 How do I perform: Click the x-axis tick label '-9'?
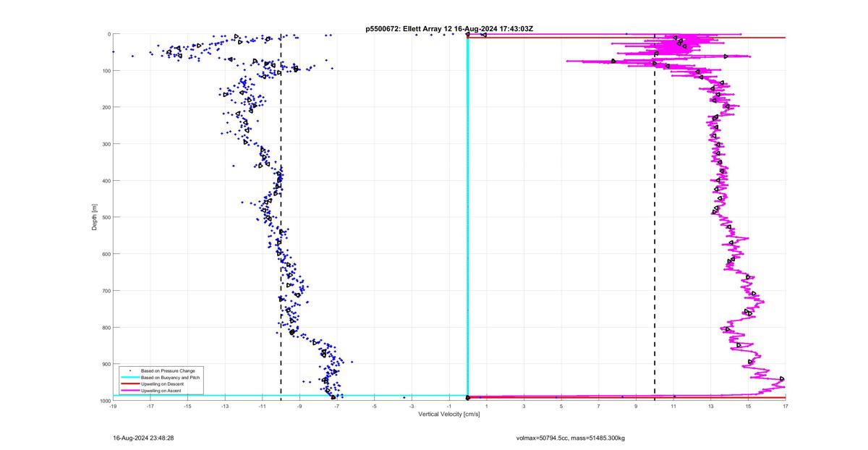299,407
